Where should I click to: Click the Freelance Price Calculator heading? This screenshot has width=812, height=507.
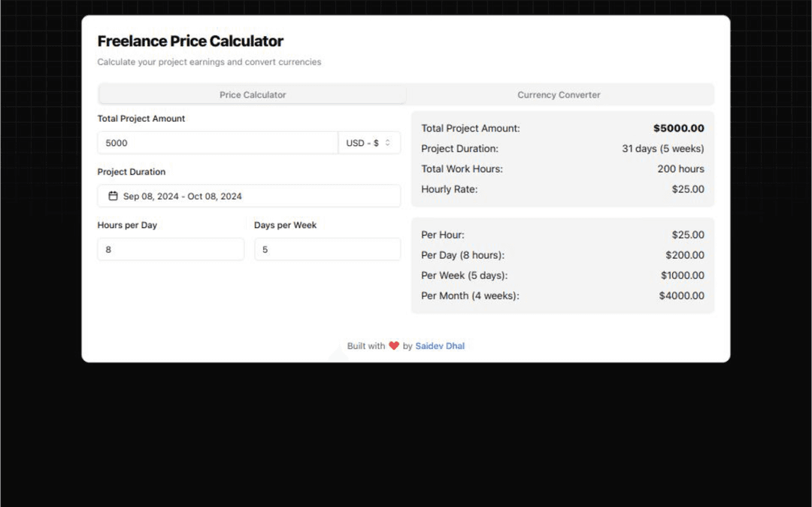point(190,41)
